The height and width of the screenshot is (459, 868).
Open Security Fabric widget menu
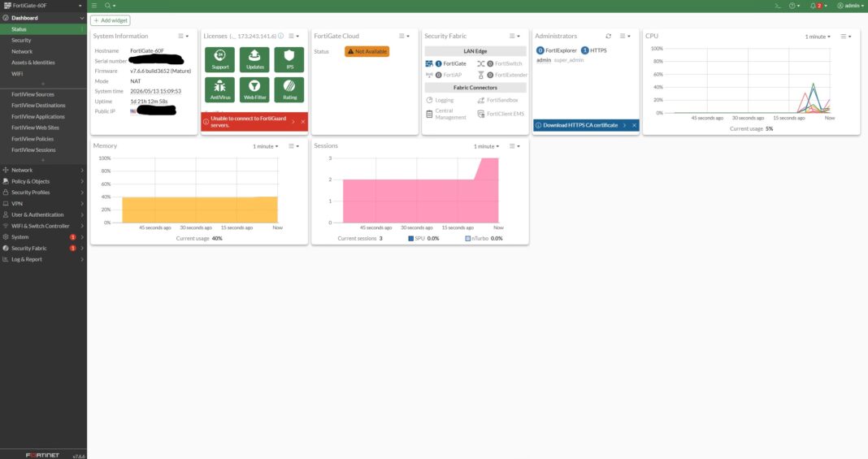(514, 36)
